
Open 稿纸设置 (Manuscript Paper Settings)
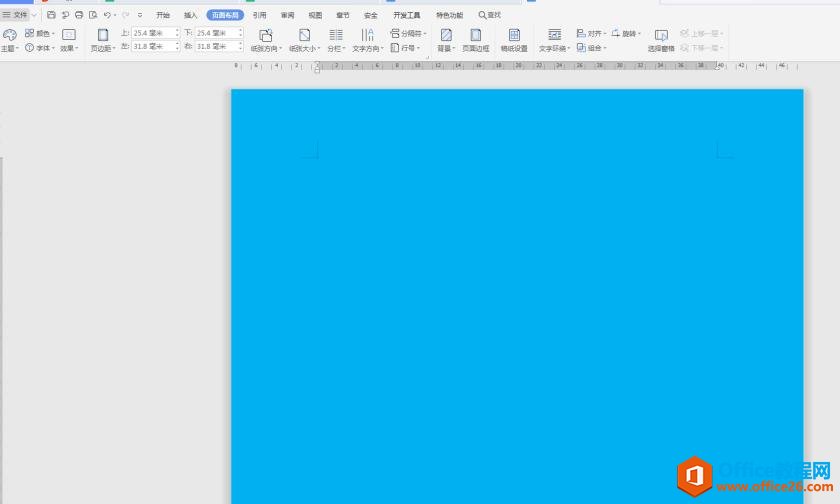coord(514,35)
